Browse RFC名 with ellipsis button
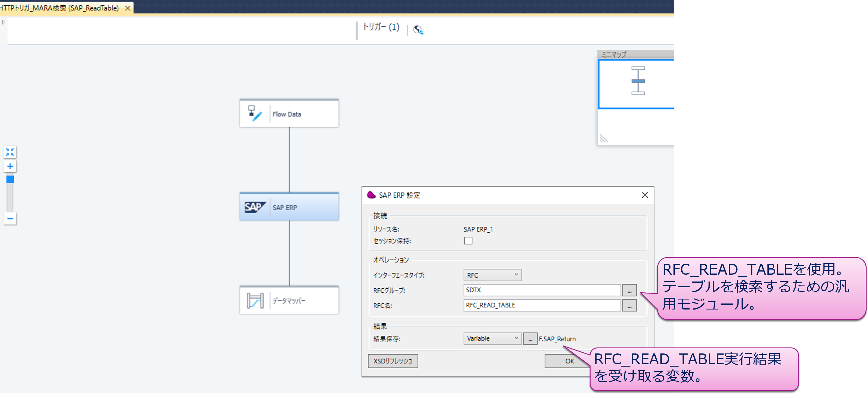 click(629, 305)
